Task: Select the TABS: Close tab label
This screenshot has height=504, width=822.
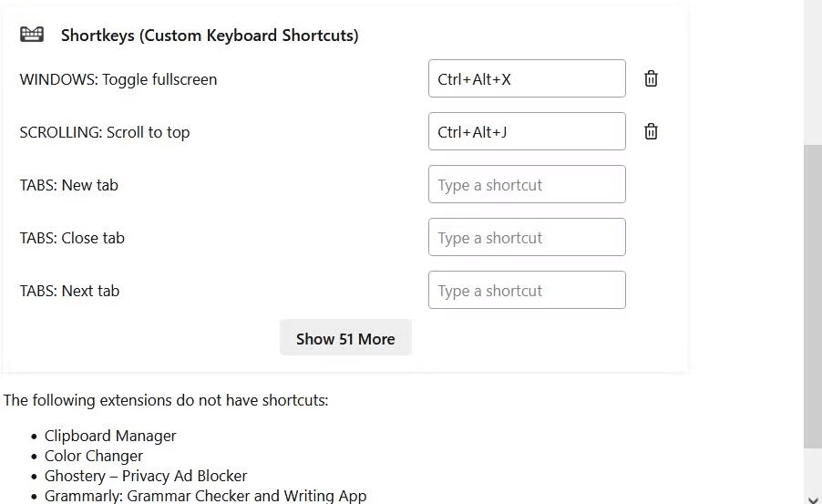Action: (72, 238)
